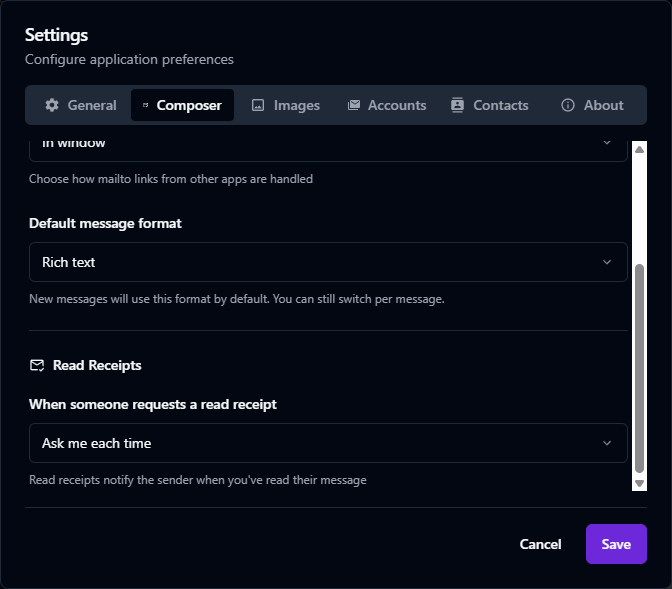Click the scrollbar up arrow
This screenshot has width=672, height=589.
(x=640, y=149)
